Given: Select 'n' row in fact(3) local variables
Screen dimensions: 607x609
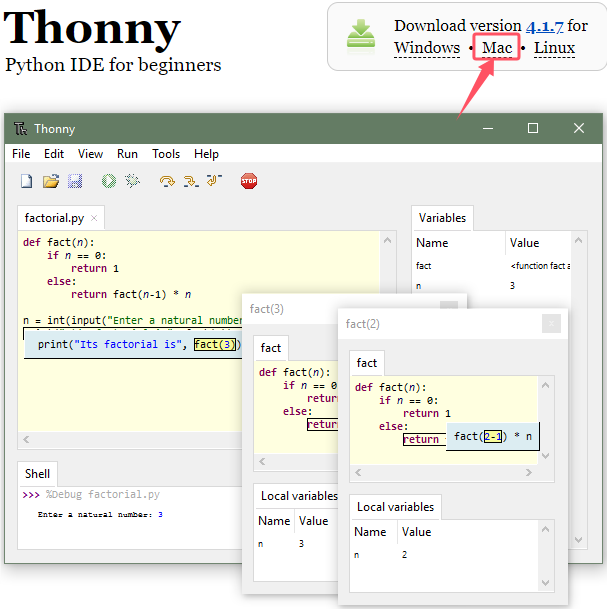Looking at the screenshot, I should [x=296, y=544].
